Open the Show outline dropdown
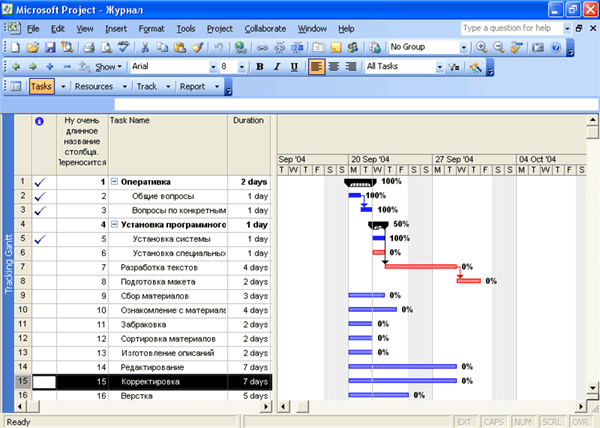Screen dimensions: 600x428 point(109,67)
